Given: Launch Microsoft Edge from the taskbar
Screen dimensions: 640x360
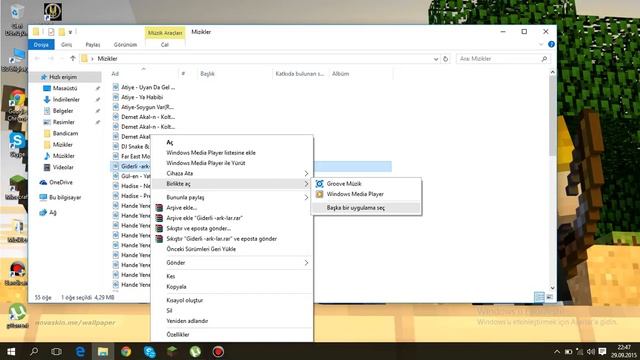Looking at the screenshot, I should pos(80,351).
